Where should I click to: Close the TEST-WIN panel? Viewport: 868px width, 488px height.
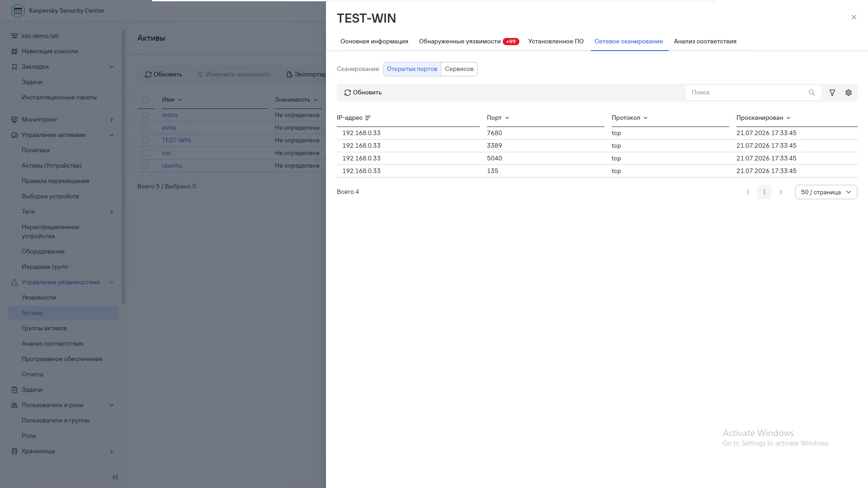tap(854, 17)
